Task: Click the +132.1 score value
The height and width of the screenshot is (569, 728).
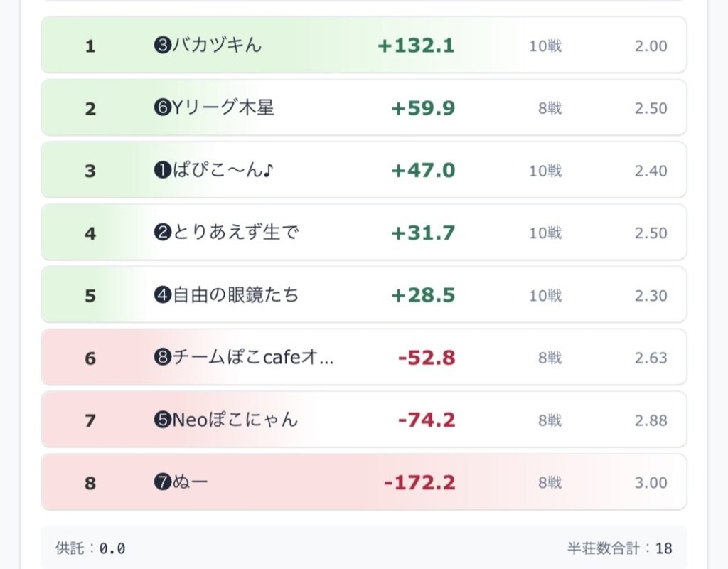Action: (416, 46)
